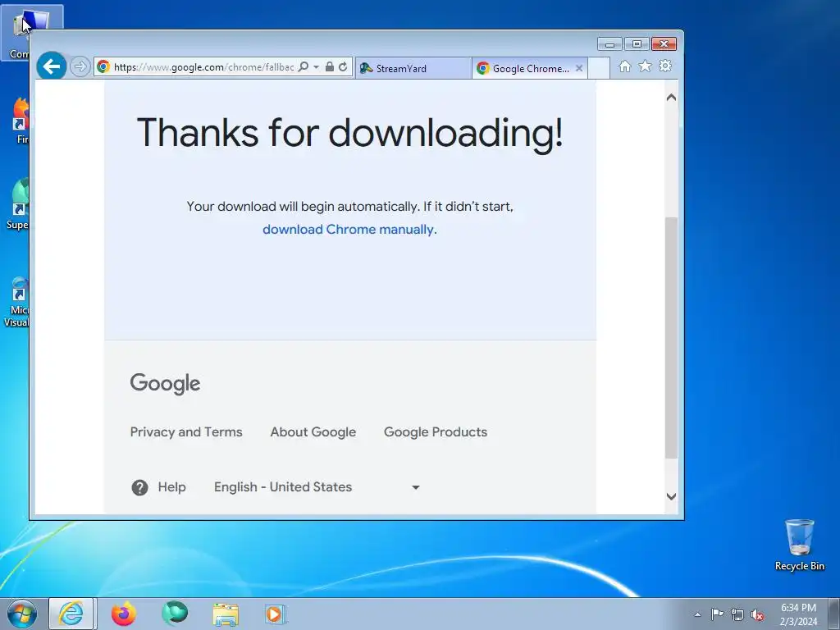The width and height of the screenshot is (840, 630).
Task: Open Privacy and Terms link
Action: point(186,431)
